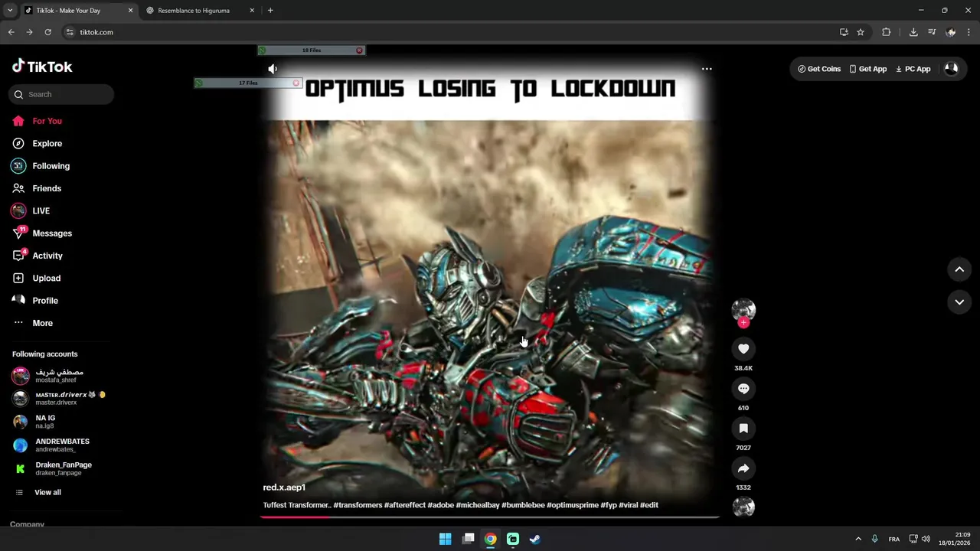This screenshot has height=551, width=980.
Task: Click the green icon on 18 Files bar
Action: click(263, 51)
